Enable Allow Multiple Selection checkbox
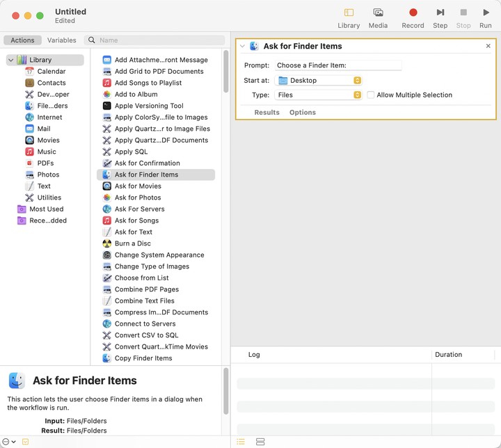 click(x=371, y=95)
